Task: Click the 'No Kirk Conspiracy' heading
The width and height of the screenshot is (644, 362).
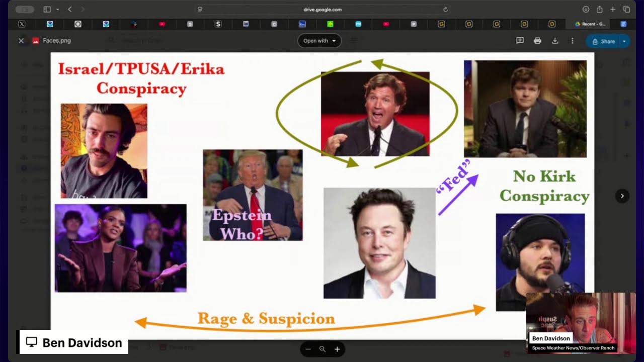Action: click(544, 187)
